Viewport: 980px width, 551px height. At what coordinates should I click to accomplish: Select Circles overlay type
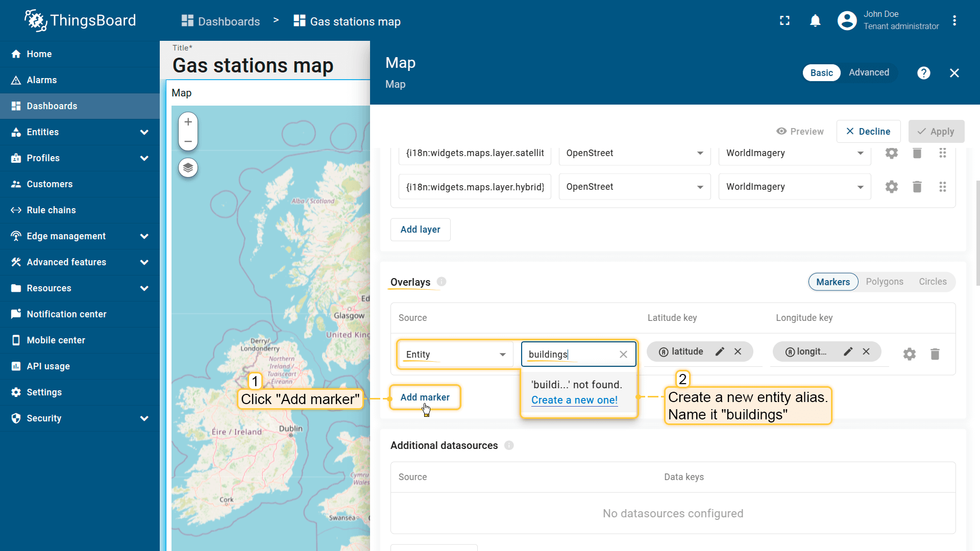click(x=933, y=282)
